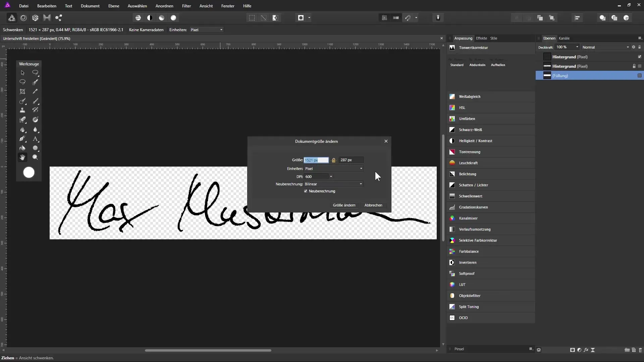Viewport: 644px width, 362px height.
Task: Apply Auto Contrast from the toolbar
Action: coord(150,18)
